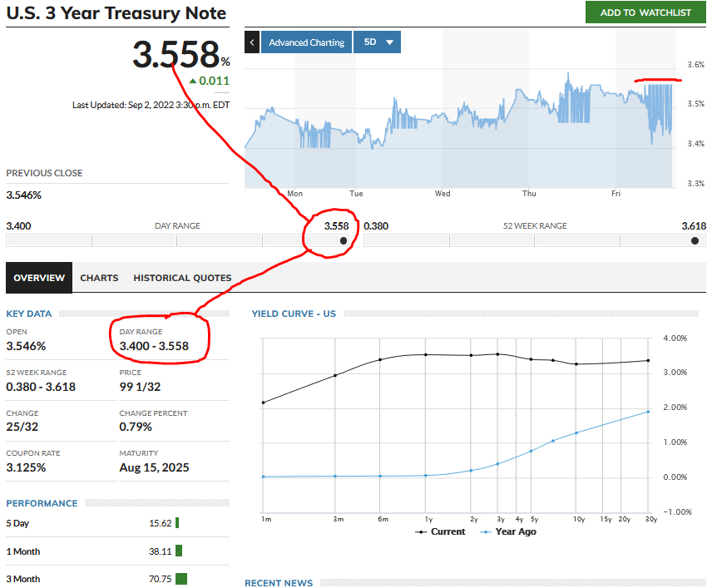
Task: Click the ADD TO WATCHLIST button
Action: click(645, 12)
